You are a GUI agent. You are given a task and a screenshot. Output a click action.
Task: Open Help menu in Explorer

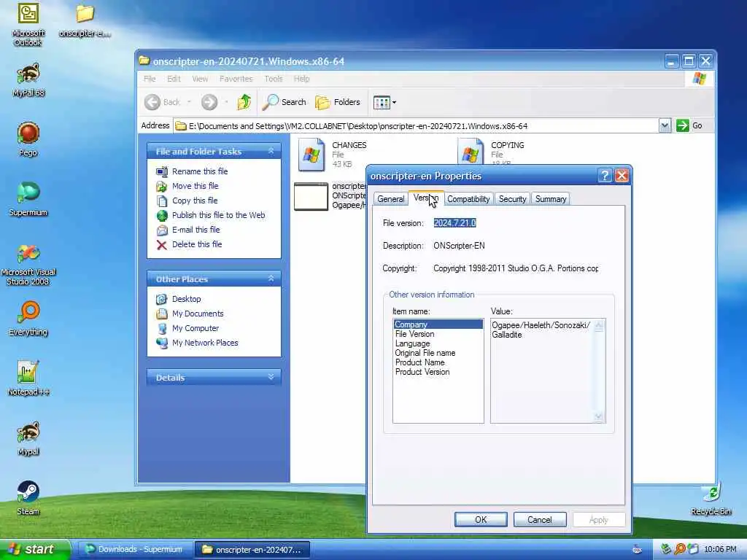click(x=301, y=79)
